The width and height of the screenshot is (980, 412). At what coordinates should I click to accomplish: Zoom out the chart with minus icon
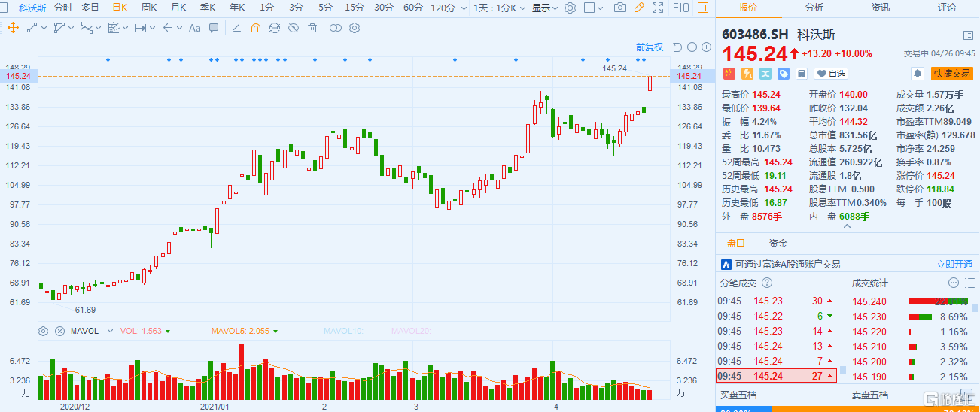click(x=691, y=47)
